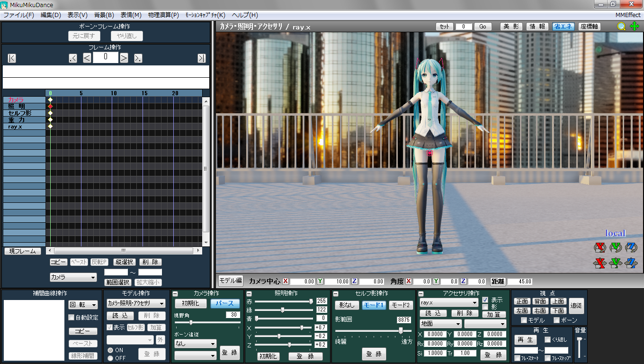This screenshot has height=364, width=644.
Task: Open the カメラ range-select dropdown under timeline
Action: tap(73, 277)
